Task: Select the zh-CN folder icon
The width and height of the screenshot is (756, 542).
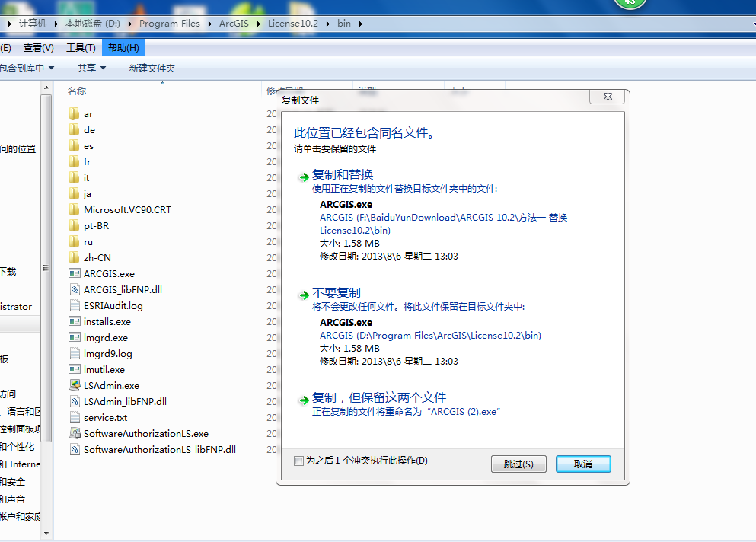Action: click(x=74, y=257)
